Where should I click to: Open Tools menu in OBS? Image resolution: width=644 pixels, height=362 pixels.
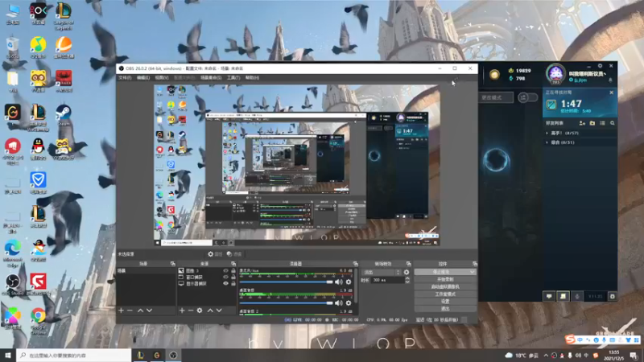point(233,77)
